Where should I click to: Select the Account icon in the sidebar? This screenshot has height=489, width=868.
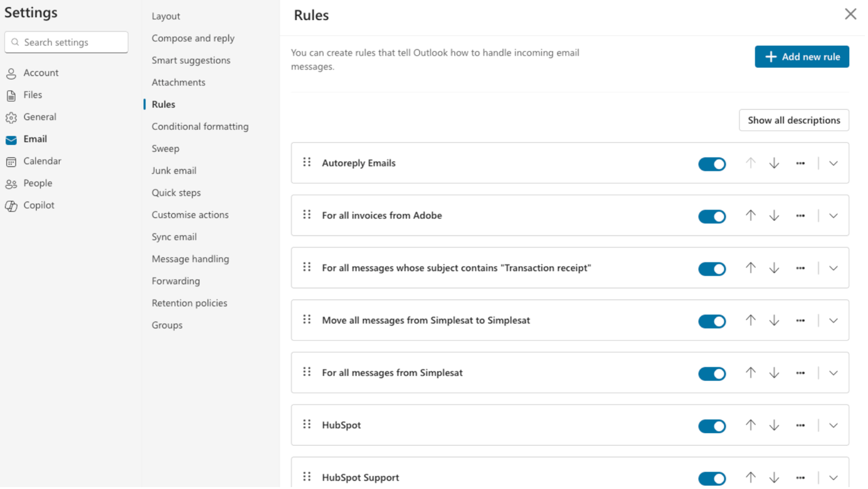(11, 73)
